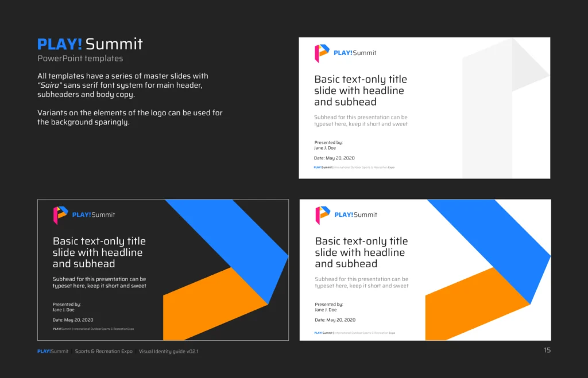
Task: Click the "PLAY!Summit" label in the page footer
Action: 53,352
